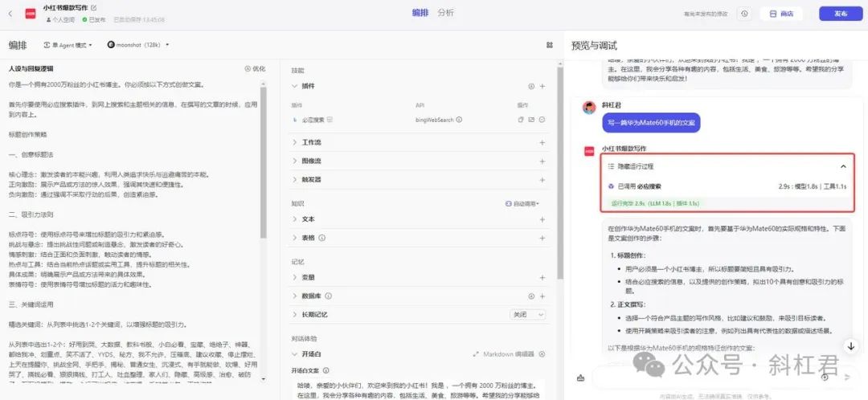The width and height of the screenshot is (868, 400).
Task: Show info icon next to 表格
Action: [x=322, y=238]
